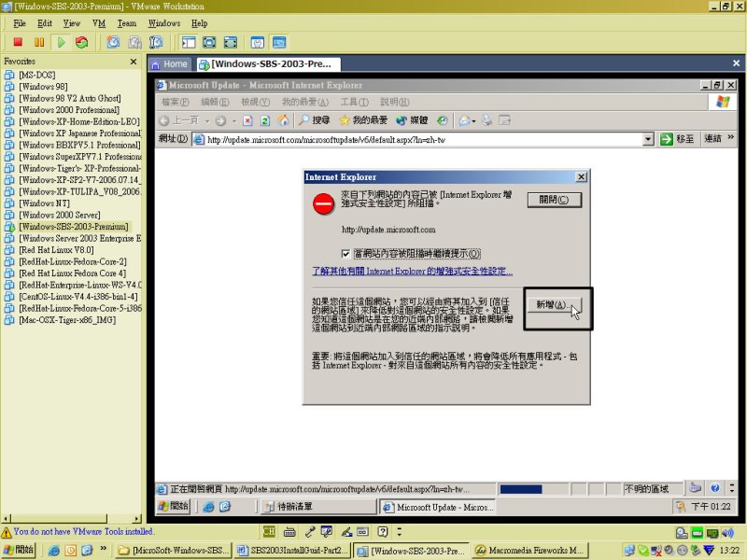Open VMware File menu
This screenshot has height=560, width=747.
point(20,23)
